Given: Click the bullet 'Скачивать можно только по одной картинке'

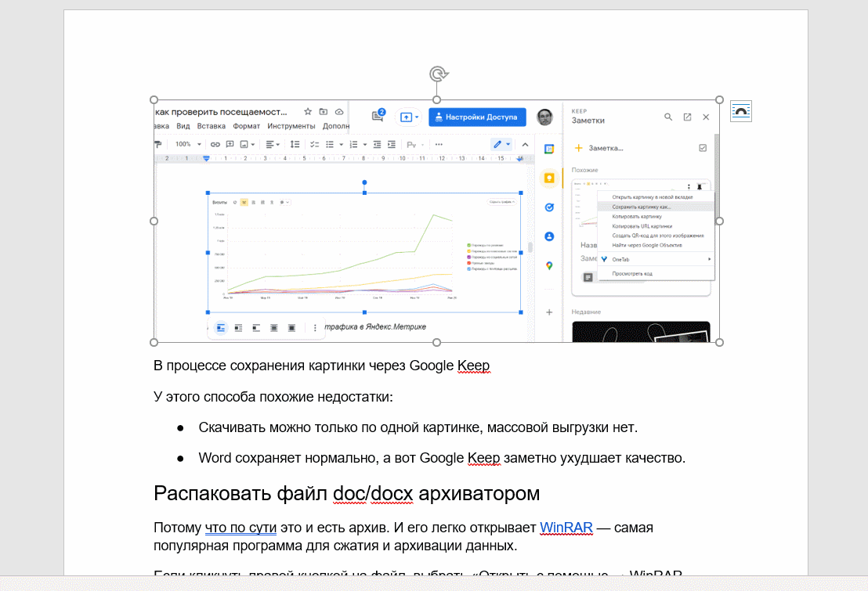Looking at the screenshot, I should click(x=418, y=427).
